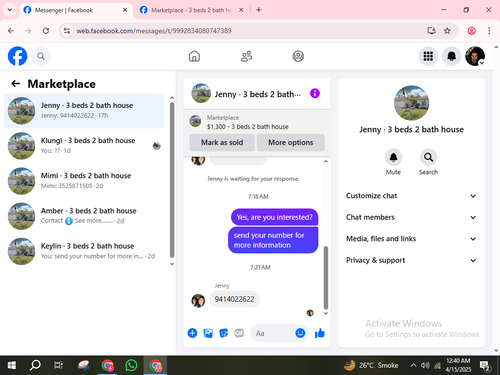This screenshot has width=500, height=375.
Task: Expand Media, files and links section
Action: (411, 239)
